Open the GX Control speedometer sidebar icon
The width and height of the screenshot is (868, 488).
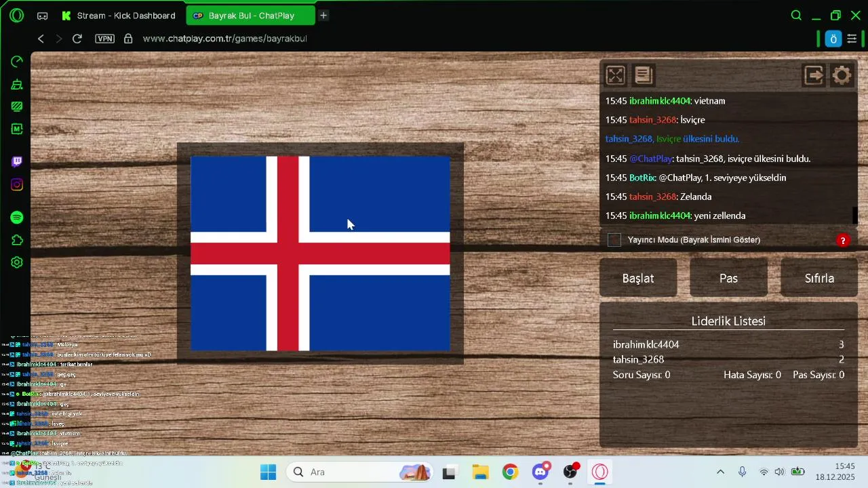tap(17, 62)
